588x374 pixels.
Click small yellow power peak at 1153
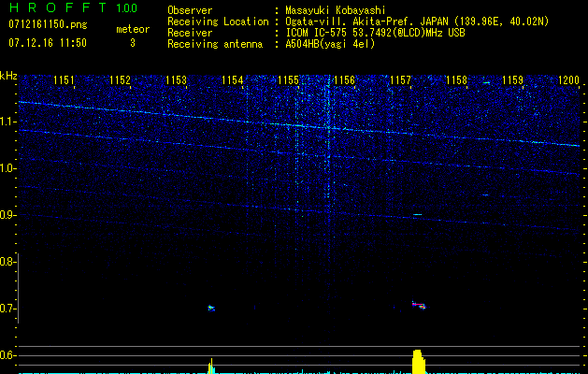[x=211, y=367]
